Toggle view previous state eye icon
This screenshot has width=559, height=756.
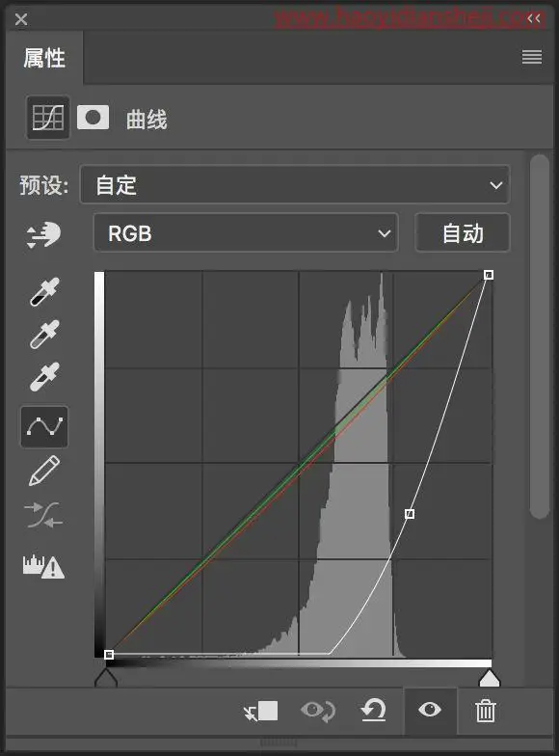click(318, 711)
